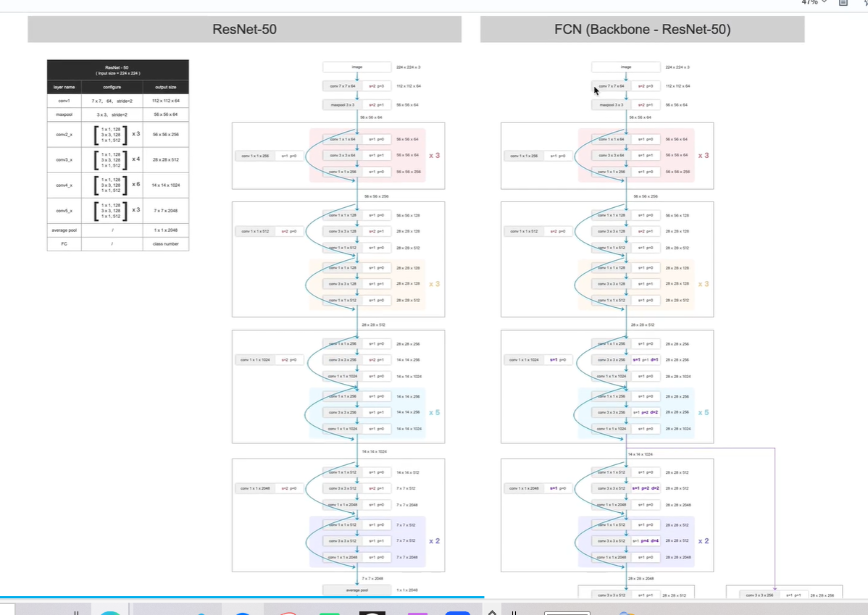Viewport: 868px width, 615px height.
Task: Click the "x 4" multiplier in the table
Action: click(x=135, y=159)
